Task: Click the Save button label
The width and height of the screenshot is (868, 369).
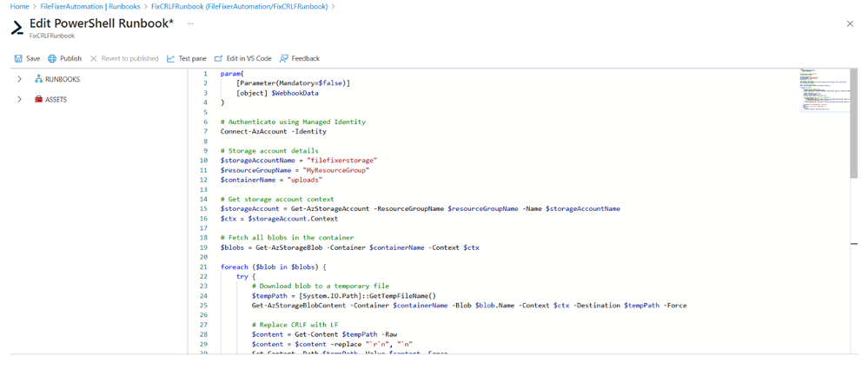Action: (x=33, y=58)
